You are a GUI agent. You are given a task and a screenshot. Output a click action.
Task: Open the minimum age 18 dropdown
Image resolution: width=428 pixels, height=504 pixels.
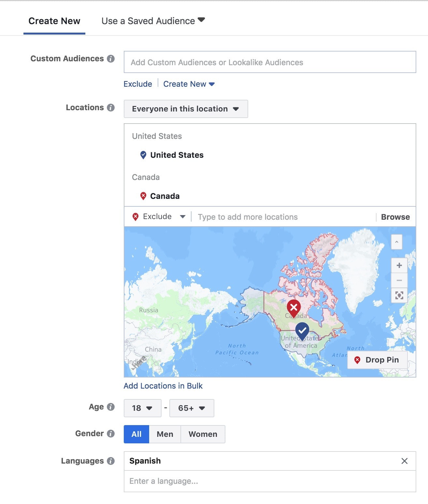[142, 408]
